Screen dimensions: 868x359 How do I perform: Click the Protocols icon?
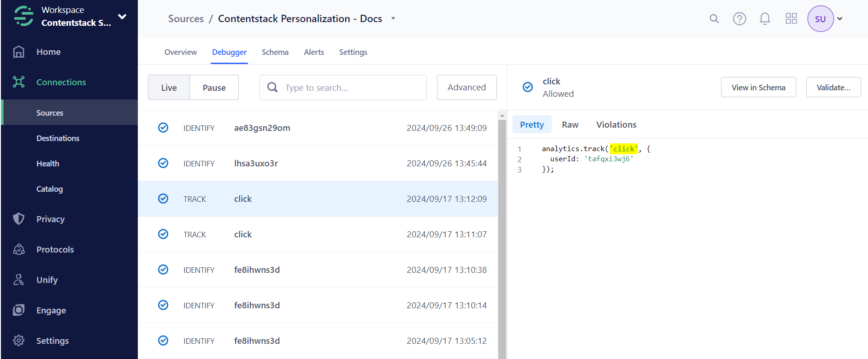click(x=18, y=249)
